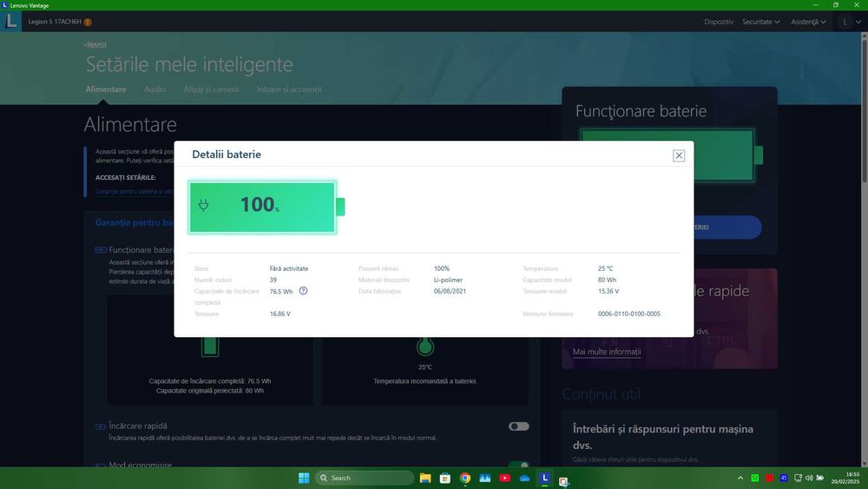Open the YouTube taskbar icon
Viewport: 868px width, 489px height.
click(x=505, y=478)
